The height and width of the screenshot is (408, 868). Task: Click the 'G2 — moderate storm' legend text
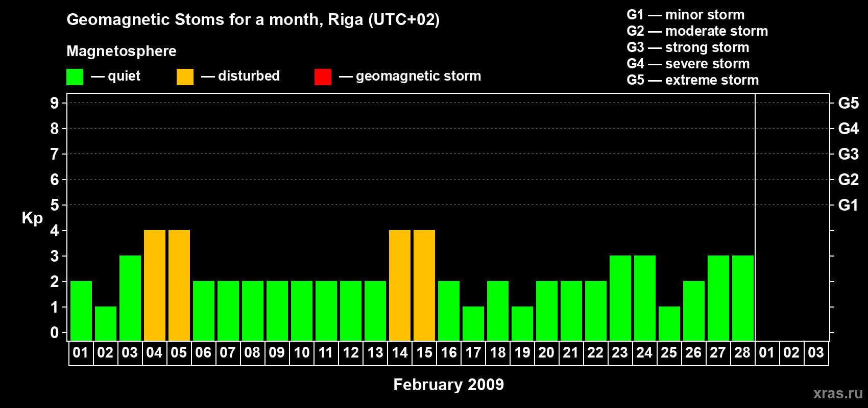[x=697, y=31]
